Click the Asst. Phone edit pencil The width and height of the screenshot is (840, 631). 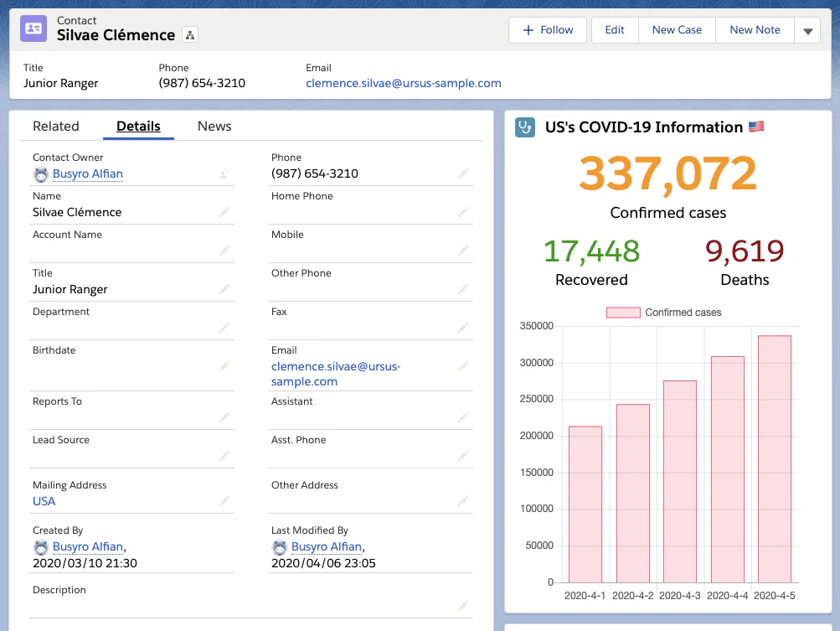(463, 456)
